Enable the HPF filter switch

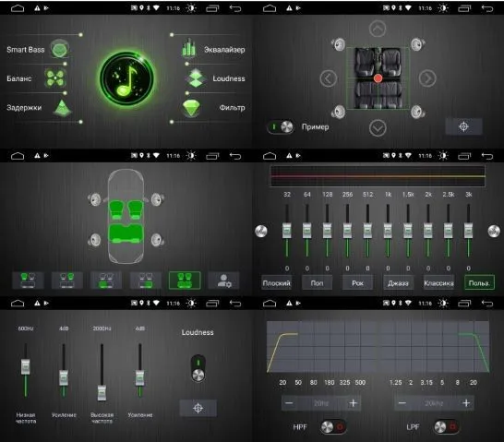click(333, 427)
